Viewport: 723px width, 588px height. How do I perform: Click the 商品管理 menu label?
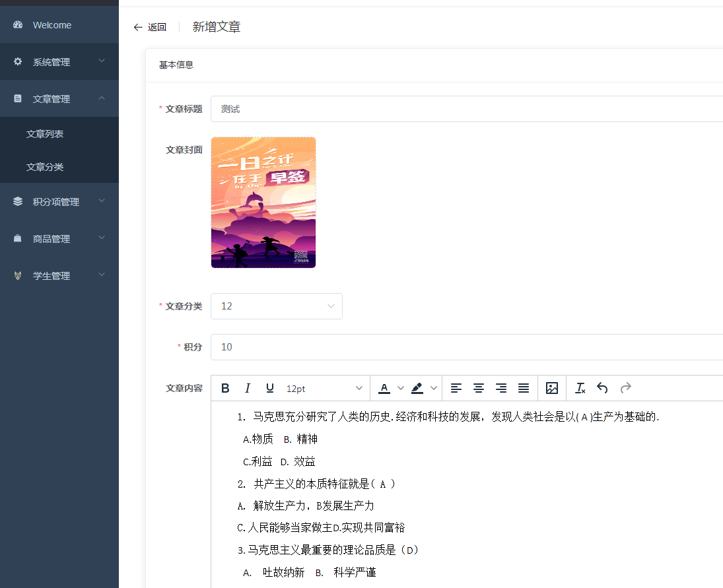coord(52,239)
